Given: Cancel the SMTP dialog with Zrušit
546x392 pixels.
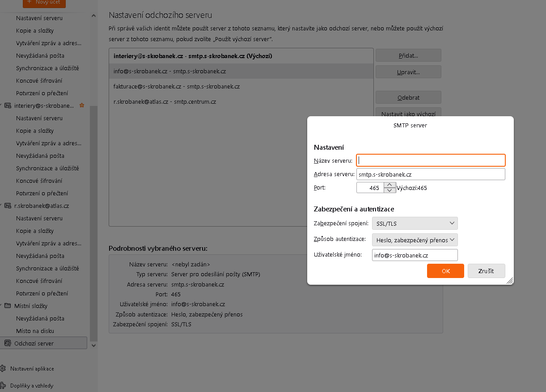Looking at the screenshot, I should coord(487,271).
